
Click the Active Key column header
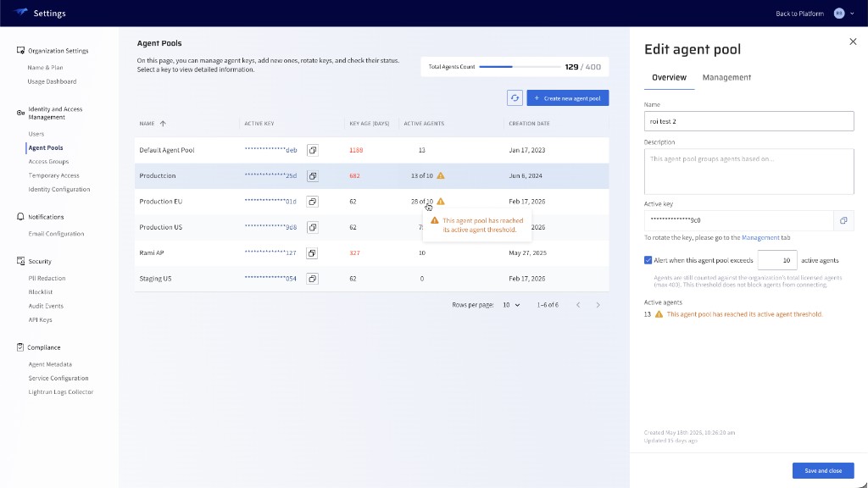pos(259,124)
